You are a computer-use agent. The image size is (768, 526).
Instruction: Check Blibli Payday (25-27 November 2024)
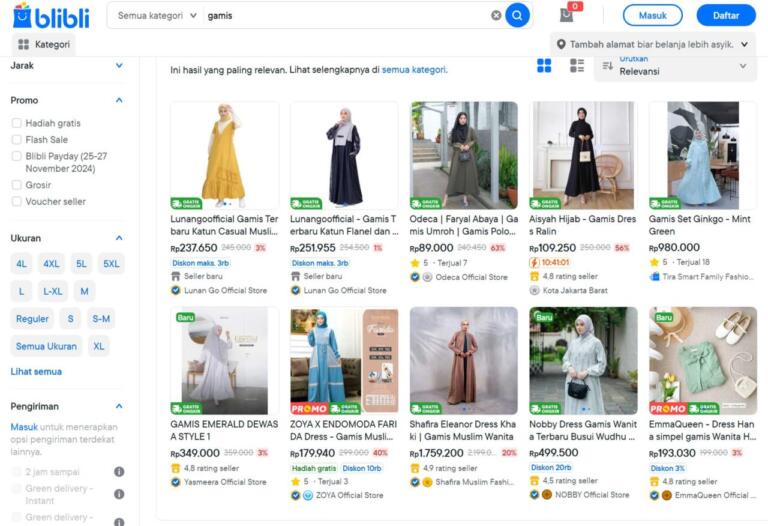tap(17, 156)
